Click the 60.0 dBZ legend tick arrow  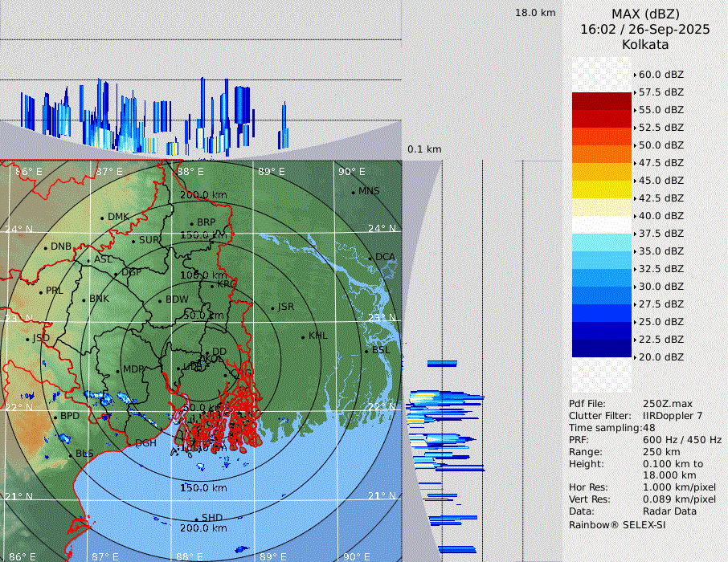636,75
